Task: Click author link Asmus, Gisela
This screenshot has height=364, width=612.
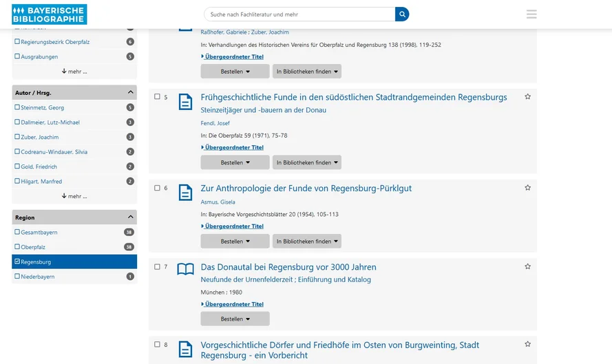Action: (x=218, y=202)
